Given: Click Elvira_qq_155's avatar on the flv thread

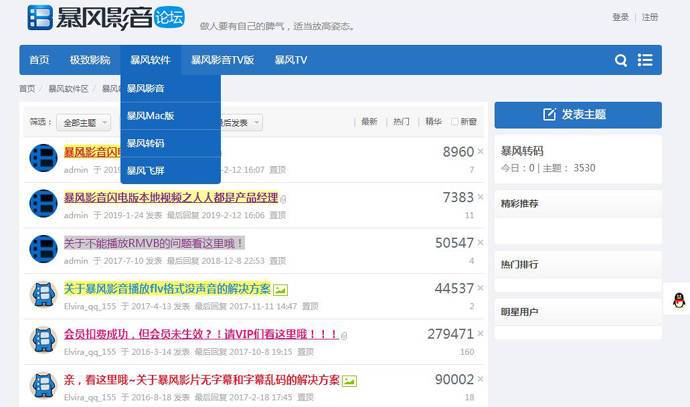Looking at the screenshot, I should pos(43,294).
